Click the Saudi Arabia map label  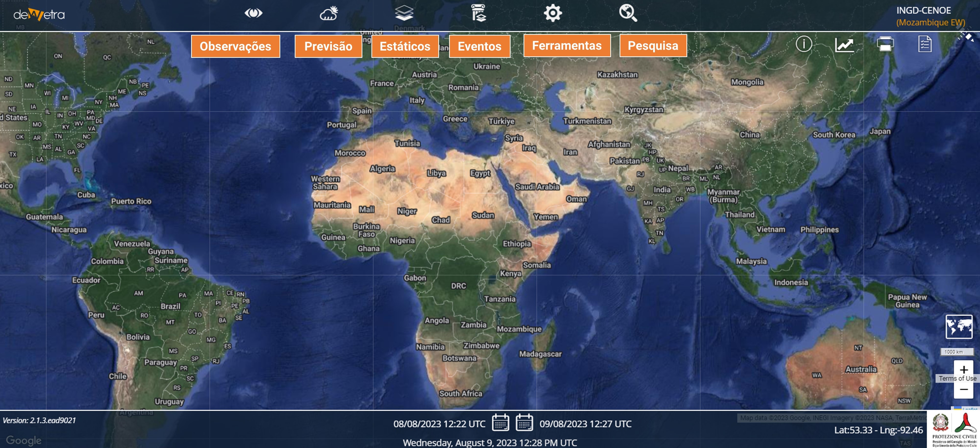(x=537, y=187)
